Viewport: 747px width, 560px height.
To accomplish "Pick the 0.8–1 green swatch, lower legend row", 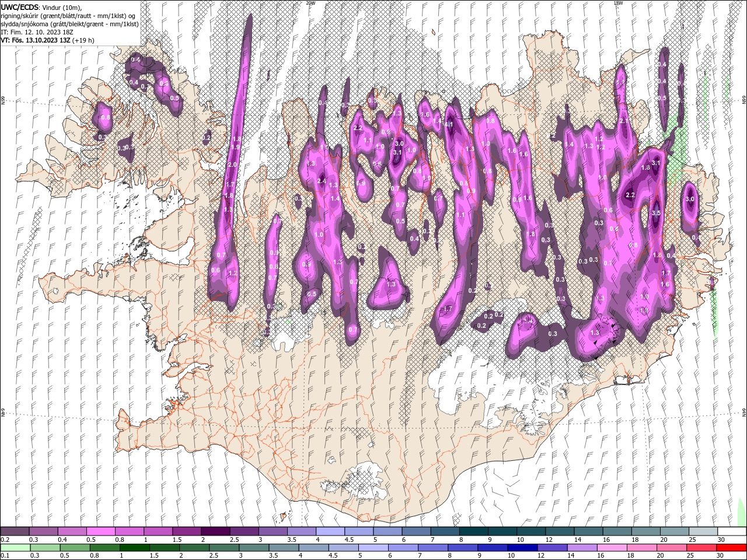I will click(x=104, y=548).
